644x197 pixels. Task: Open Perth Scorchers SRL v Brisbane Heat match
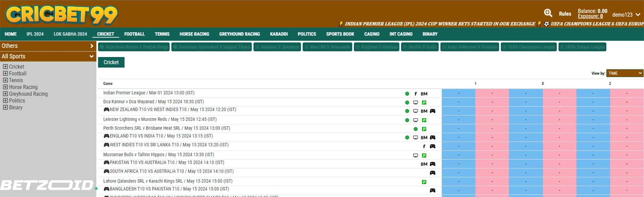pyautogui.click(x=166, y=128)
